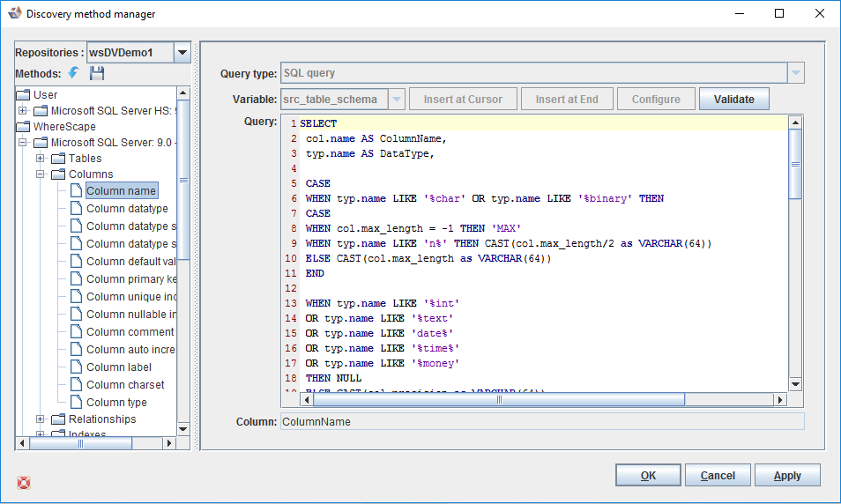Select the Column type method
The width and height of the screenshot is (841, 504).
(x=116, y=403)
